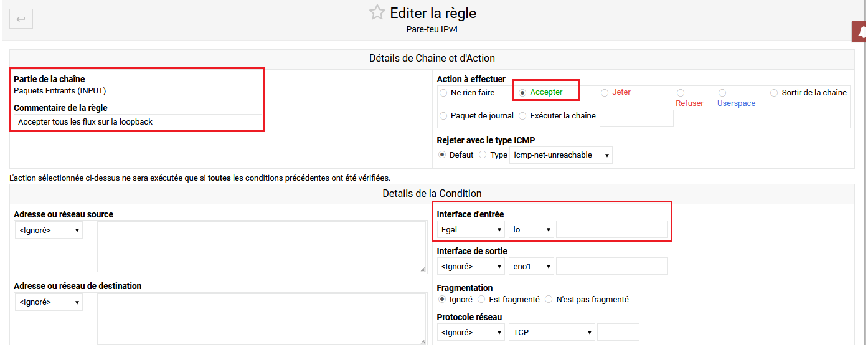Select the Accepter action radio
The height and width of the screenshot is (352, 868).
(x=522, y=92)
